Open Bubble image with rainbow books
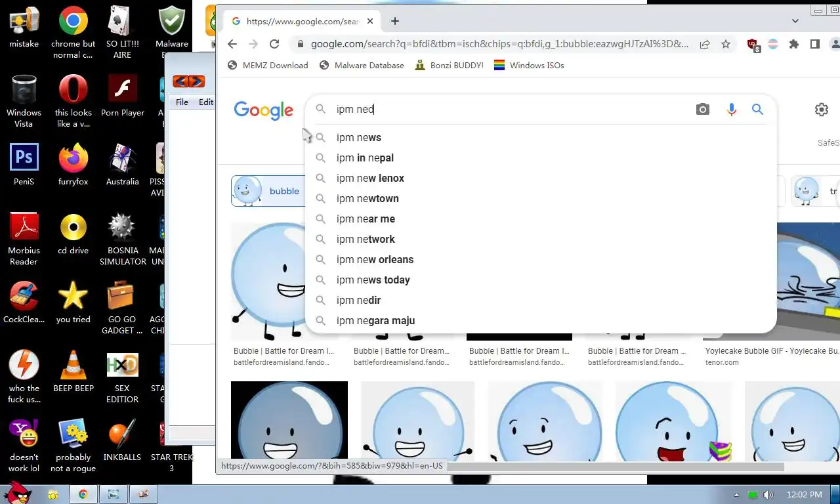The height and width of the screenshot is (504, 840). (673, 421)
